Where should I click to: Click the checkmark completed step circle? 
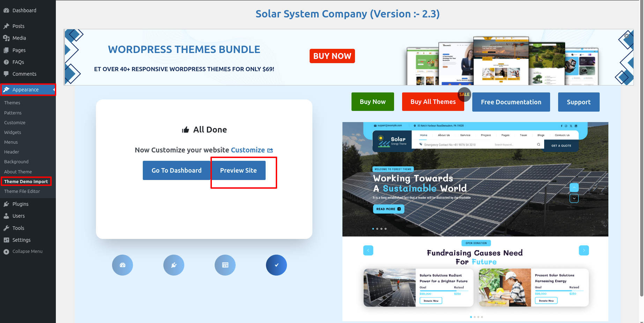coord(276,265)
